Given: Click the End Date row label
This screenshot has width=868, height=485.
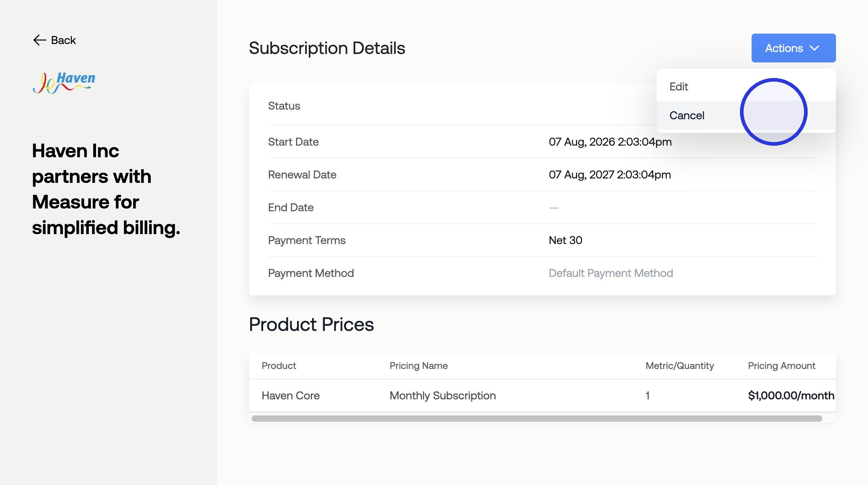Looking at the screenshot, I should (x=291, y=207).
